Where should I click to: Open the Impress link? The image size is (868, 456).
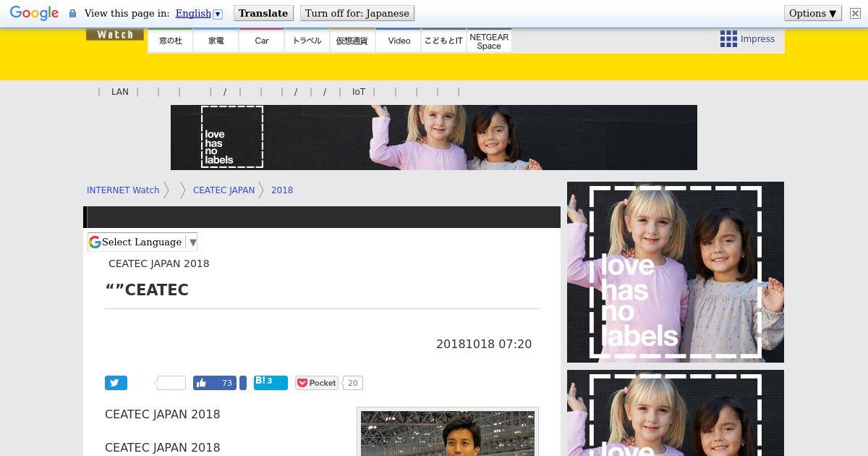tap(757, 39)
